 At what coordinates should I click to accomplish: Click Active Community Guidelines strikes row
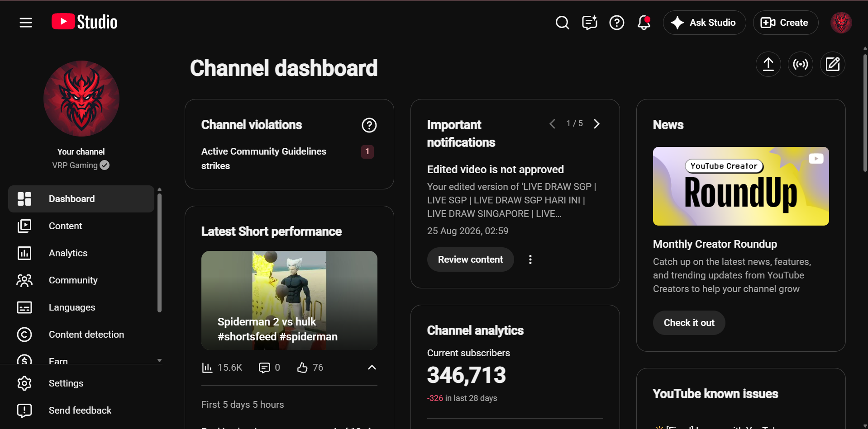click(x=289, y=159)
